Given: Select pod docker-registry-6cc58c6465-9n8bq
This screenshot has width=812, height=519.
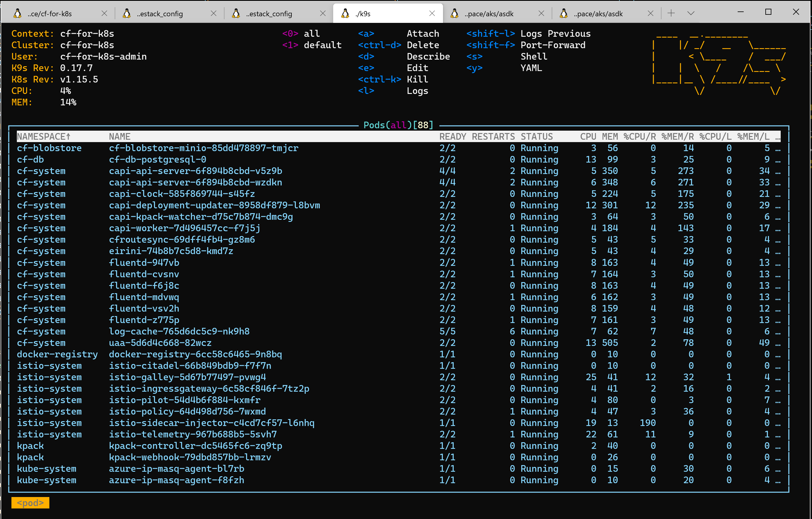Looking at the screenshot, I should point(398,354).
